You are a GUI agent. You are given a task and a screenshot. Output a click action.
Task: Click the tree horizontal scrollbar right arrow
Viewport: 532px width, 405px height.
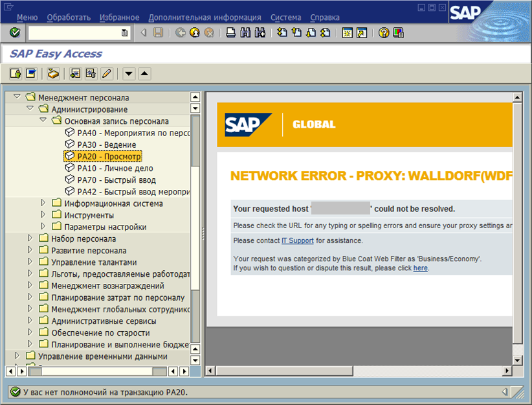pos(184,371)
